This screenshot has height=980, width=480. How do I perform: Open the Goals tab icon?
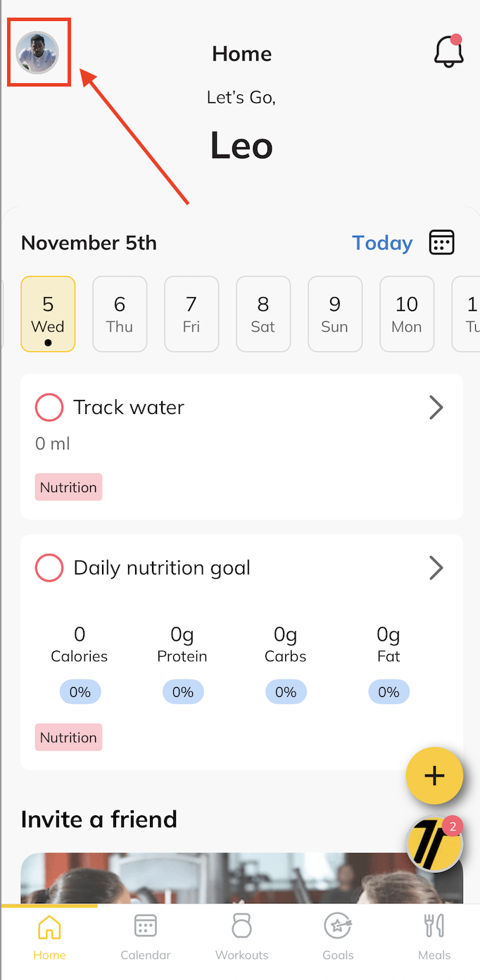pos(338,935)
